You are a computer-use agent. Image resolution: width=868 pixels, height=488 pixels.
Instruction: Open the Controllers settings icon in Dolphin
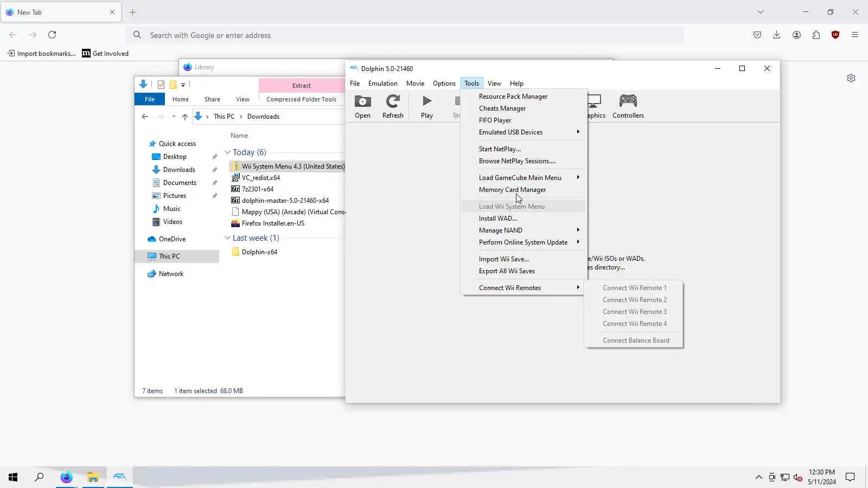point(628,106)
